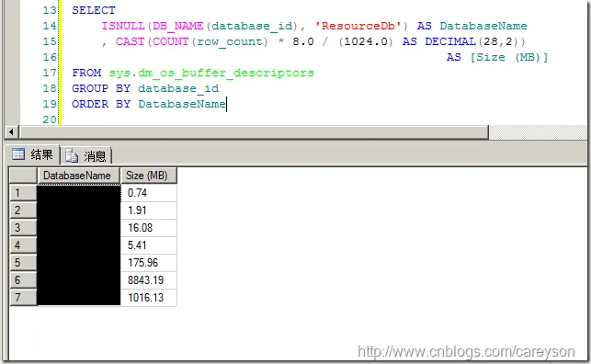Image resolution: width=591 pixels, height=364 pixels.
Task: Select row header number 1
Action: [23, 193]
